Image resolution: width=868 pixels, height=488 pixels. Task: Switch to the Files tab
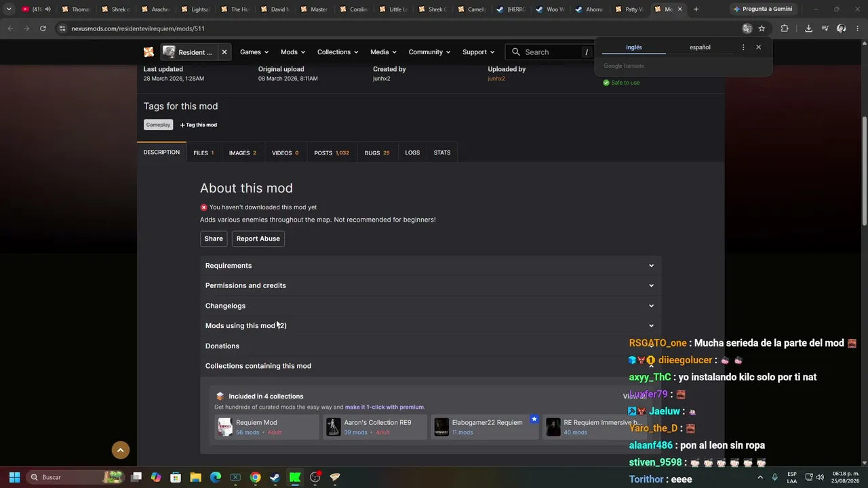point(203,152)
